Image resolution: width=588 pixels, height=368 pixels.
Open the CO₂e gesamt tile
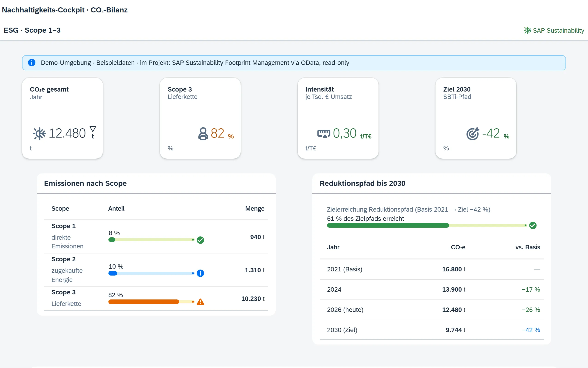click(62, 118)
